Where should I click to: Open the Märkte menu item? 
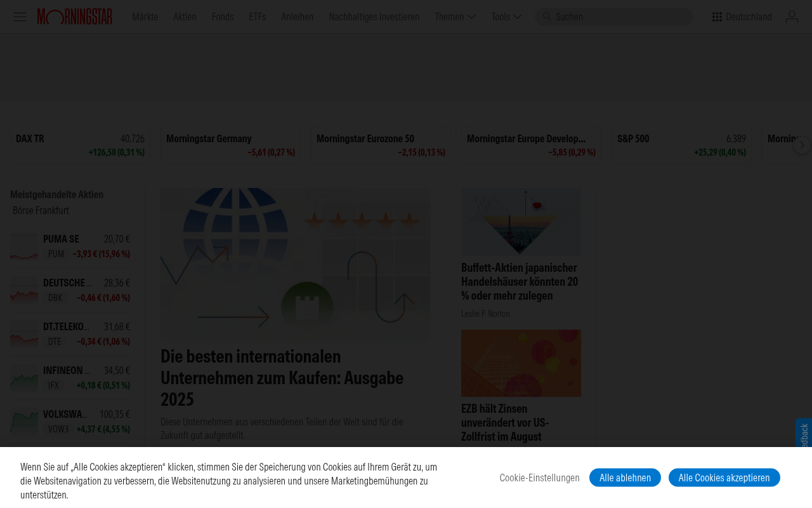click(x=145, y=17)
